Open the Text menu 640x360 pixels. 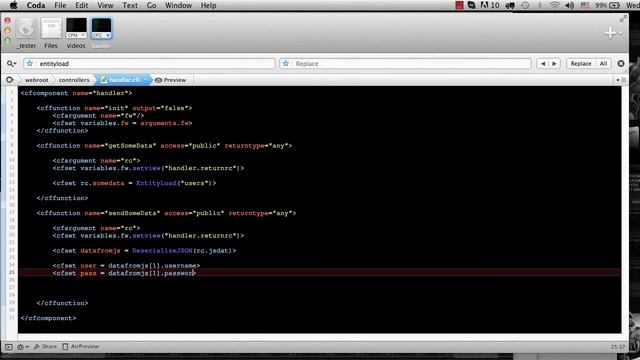point(130,5)
